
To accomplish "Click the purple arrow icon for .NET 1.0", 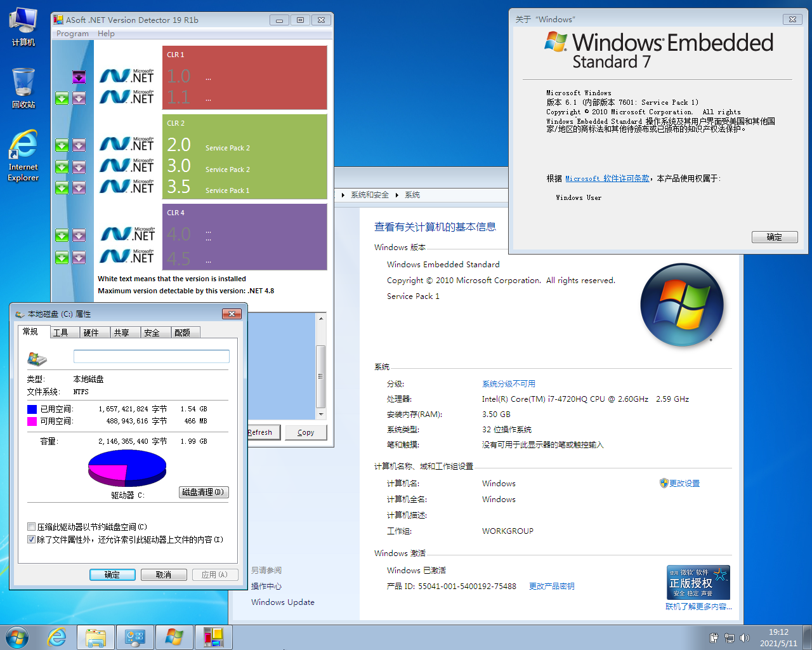I will pyautogui.click(x=79, y=77).
